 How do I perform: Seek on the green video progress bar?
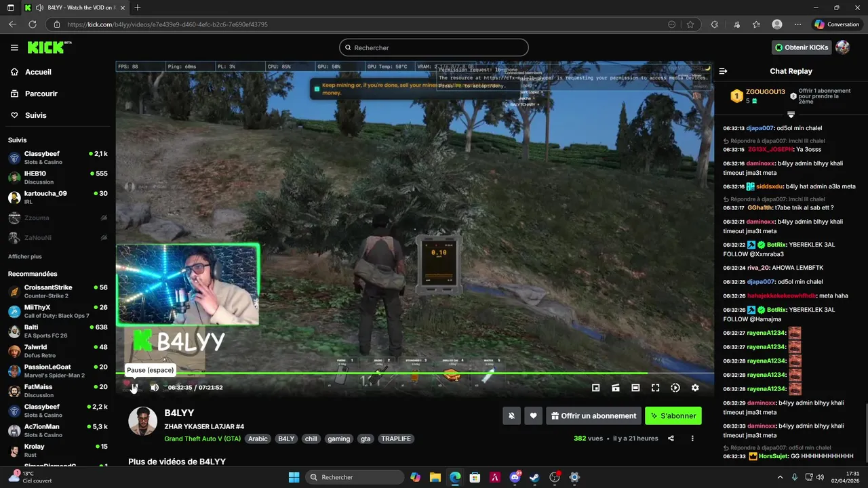point(414,373)
